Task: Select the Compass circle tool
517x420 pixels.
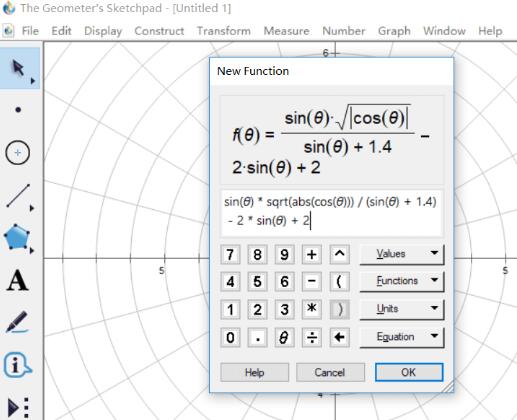Action: point(18,153)
